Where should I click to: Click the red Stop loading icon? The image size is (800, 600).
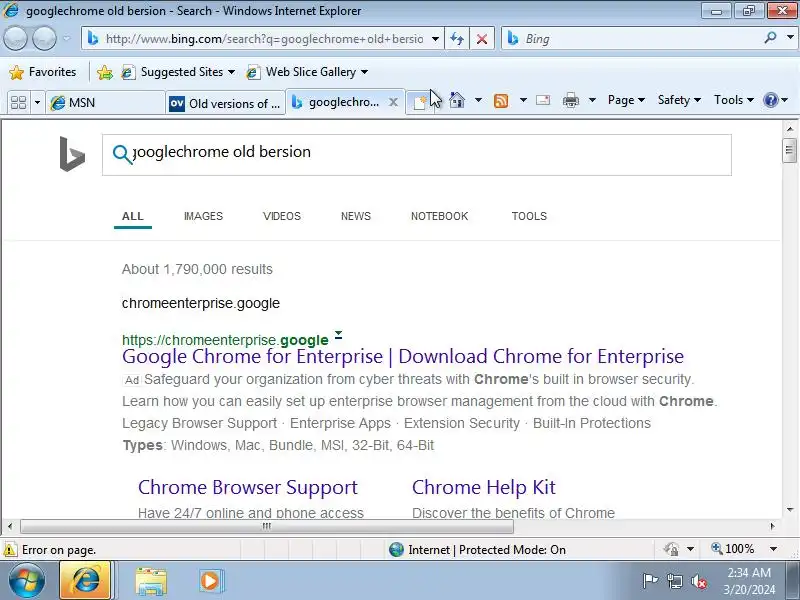[x=482, y=39]
